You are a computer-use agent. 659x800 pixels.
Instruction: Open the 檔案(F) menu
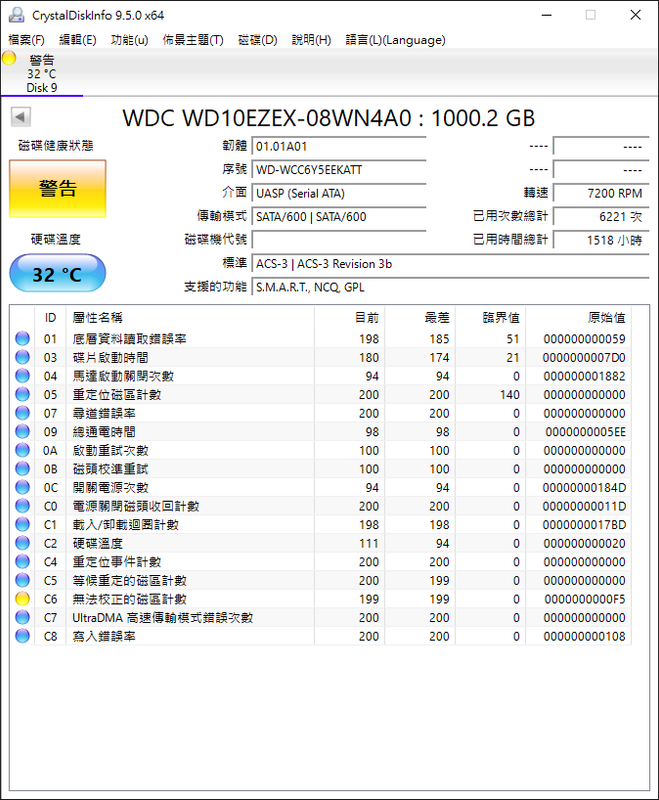coord(27,40)
